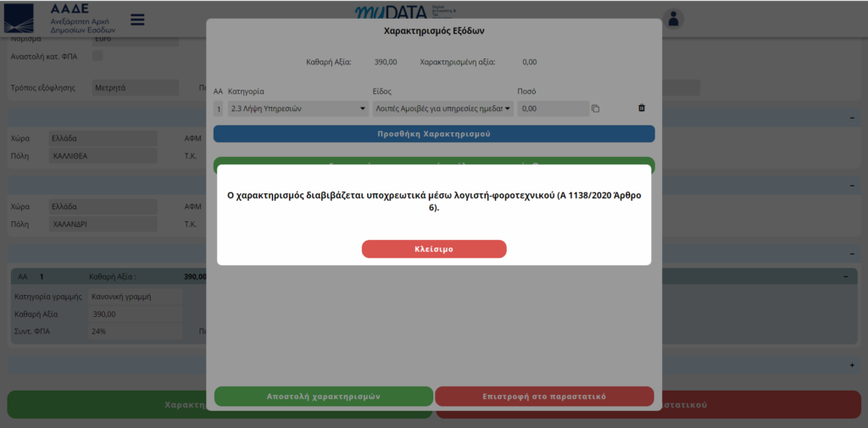Toggle the Αναστολή κατ. ΦΠΑ checkbox
This screenshot has width=868, height=428.
tap(97, 56)
